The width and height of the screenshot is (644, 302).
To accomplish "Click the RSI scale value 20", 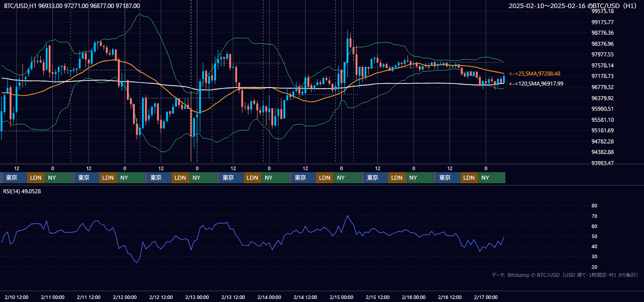I will point(594,267).
